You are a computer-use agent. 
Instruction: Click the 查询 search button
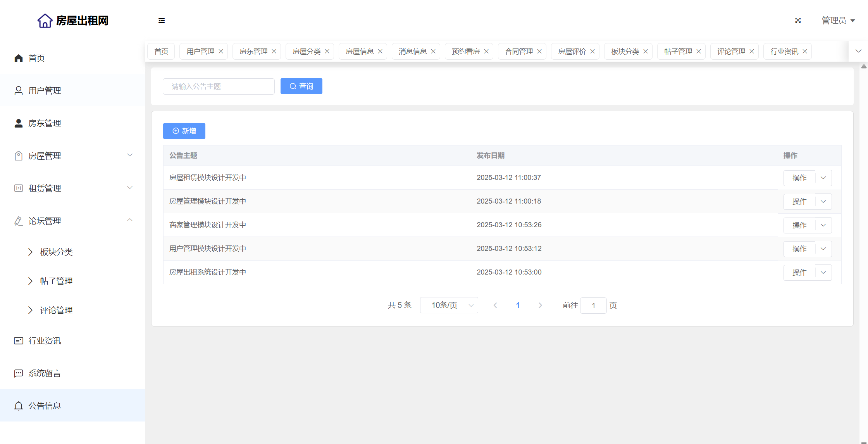pyautogui.click(x=301, y=86)
